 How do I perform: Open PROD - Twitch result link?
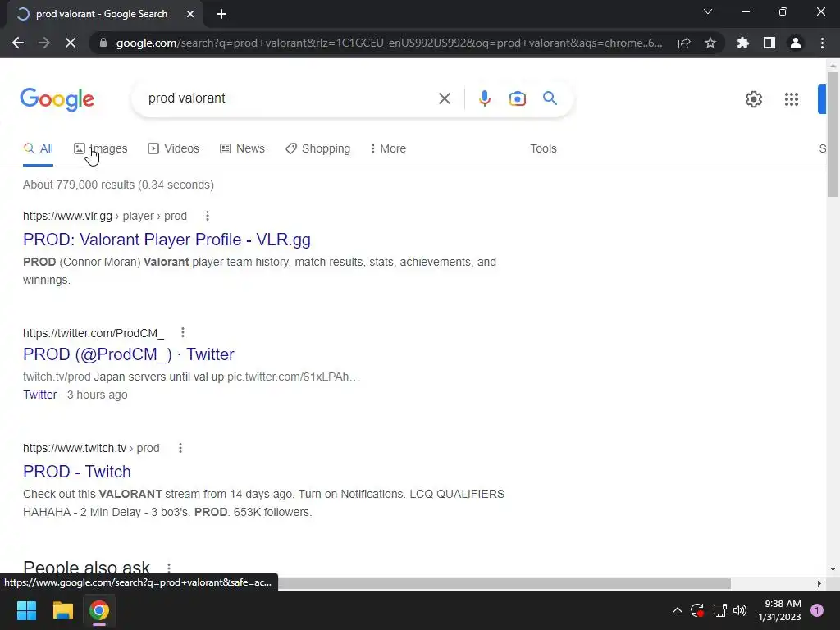(x=77, y=472)
